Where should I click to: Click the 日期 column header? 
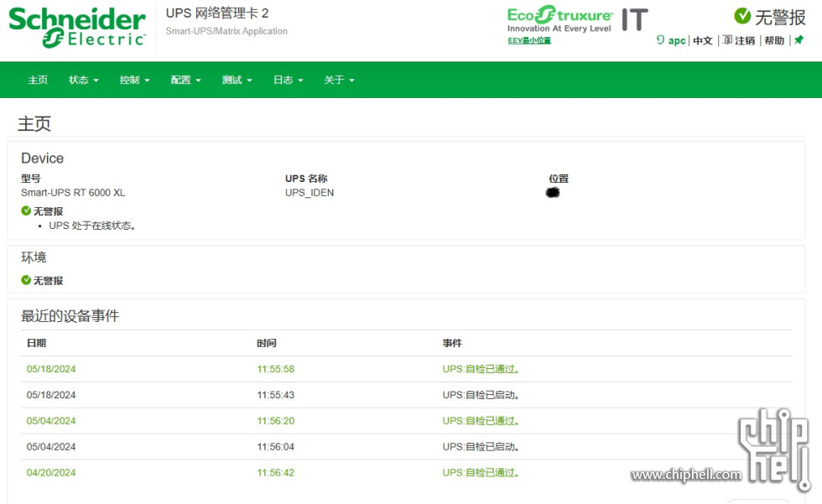pos(36,343)
